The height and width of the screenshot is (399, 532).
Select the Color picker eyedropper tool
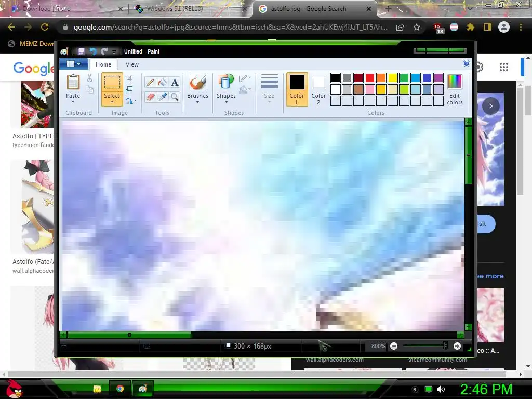coord(163,97)
